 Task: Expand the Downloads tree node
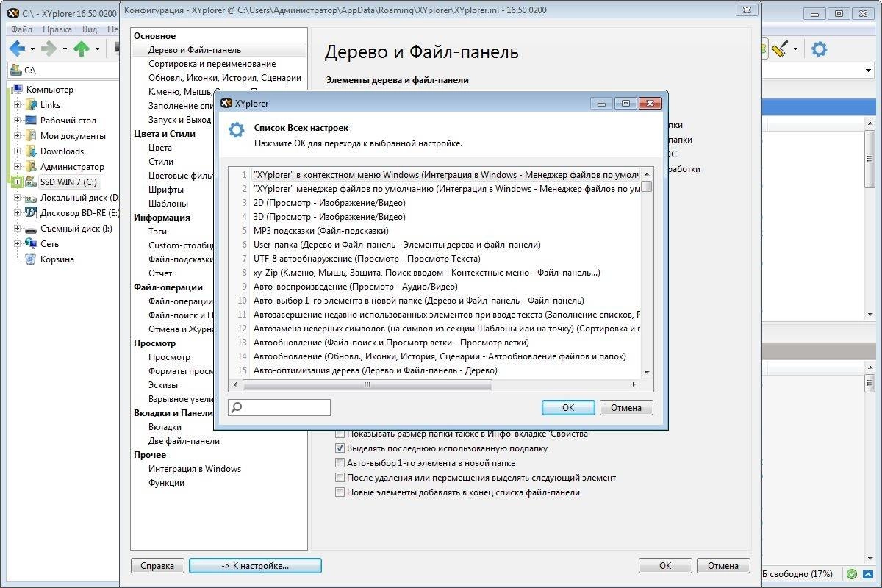(x=18, y=151)
